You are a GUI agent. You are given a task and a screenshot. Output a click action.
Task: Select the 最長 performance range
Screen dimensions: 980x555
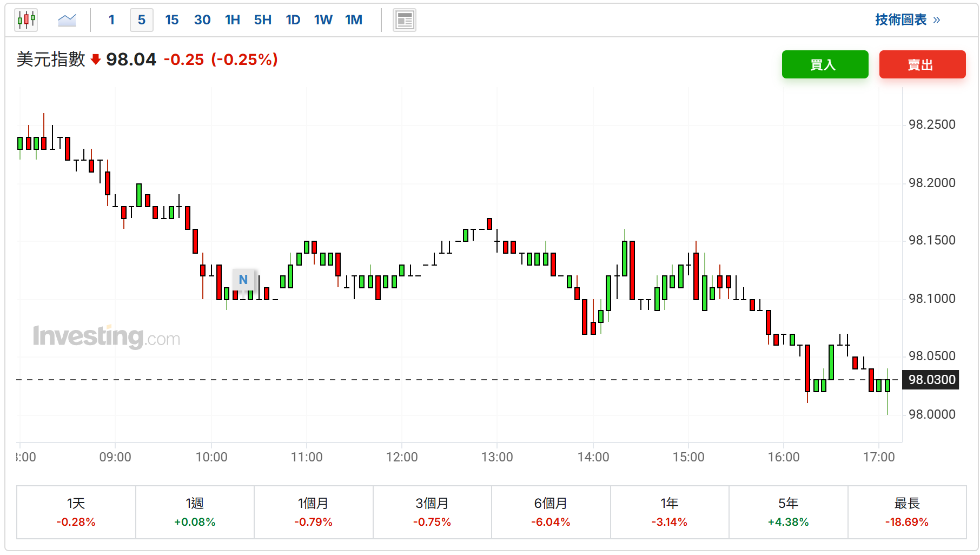(x=907, y=512)
